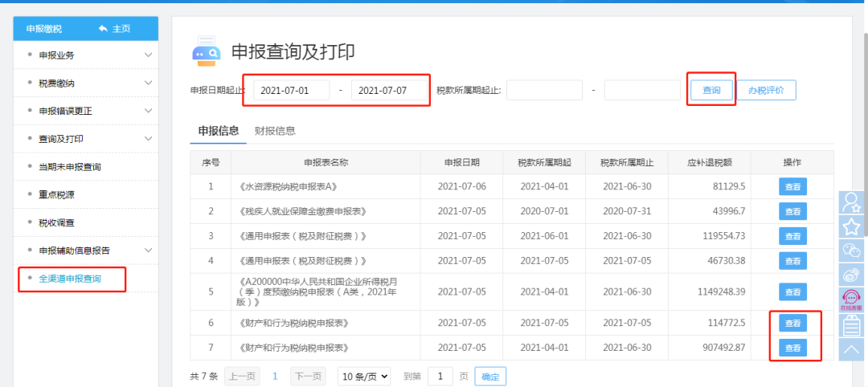The height and width of the screenshot is (387, 868).
Task: Click the 申报表名称 column header
Action: [x=325, y=162]
